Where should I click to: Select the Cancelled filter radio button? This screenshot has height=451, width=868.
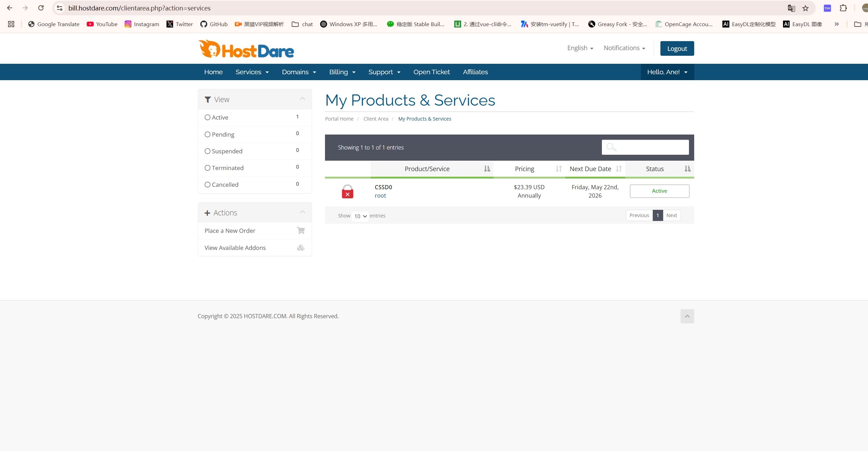(208, 185)
